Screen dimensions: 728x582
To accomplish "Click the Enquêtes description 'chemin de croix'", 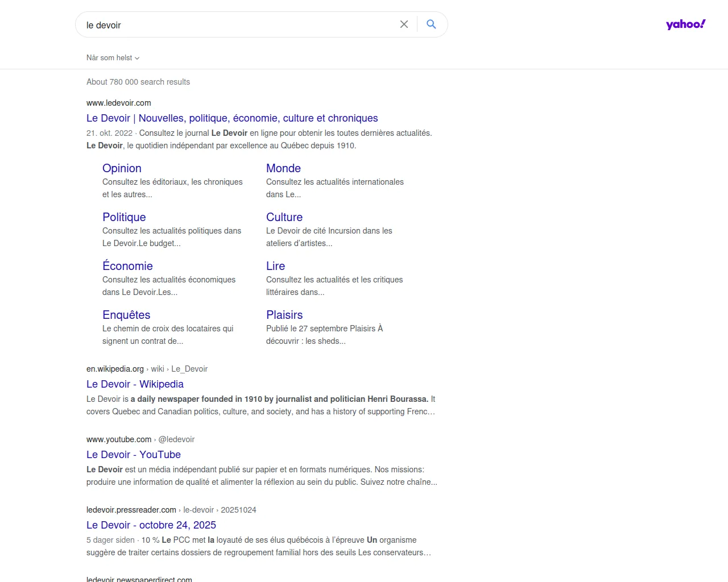I will [x=168, y=335].
